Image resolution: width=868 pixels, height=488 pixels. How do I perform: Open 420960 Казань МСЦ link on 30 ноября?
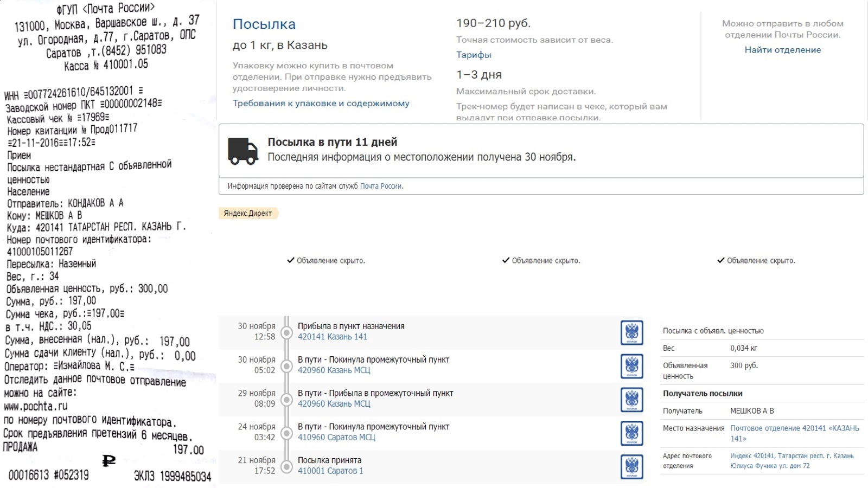pyautogui.click(x=334, y=370)
